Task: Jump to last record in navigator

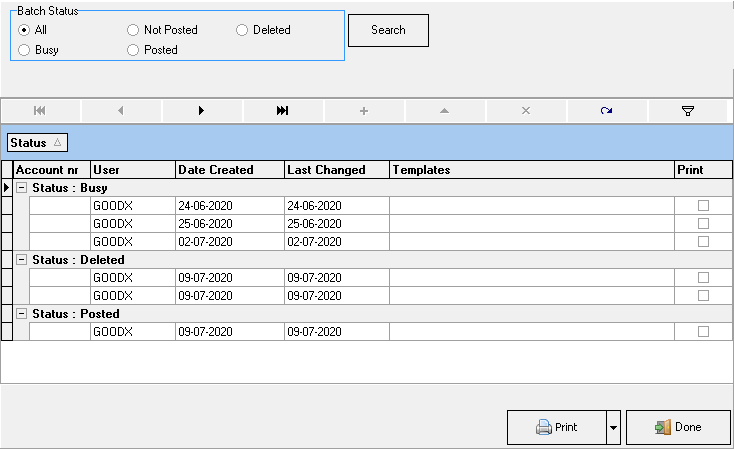Action: [283, 111]
